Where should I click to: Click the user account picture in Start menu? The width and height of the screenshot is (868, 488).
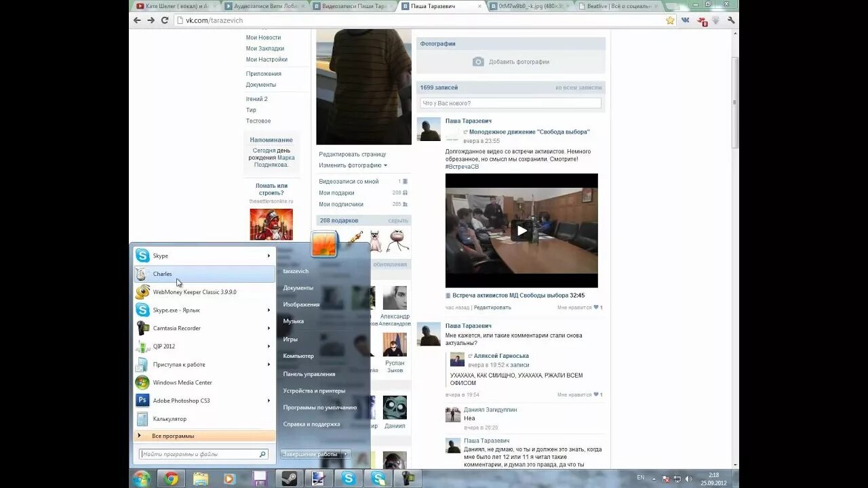click(324, 244)
